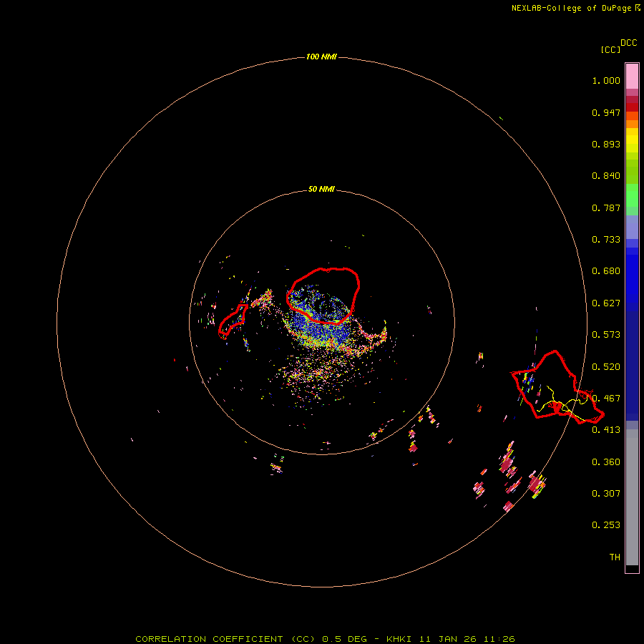Click the 0.627 scale value
The height and width of the screenshot is (644, 644).
coord(606,303)
